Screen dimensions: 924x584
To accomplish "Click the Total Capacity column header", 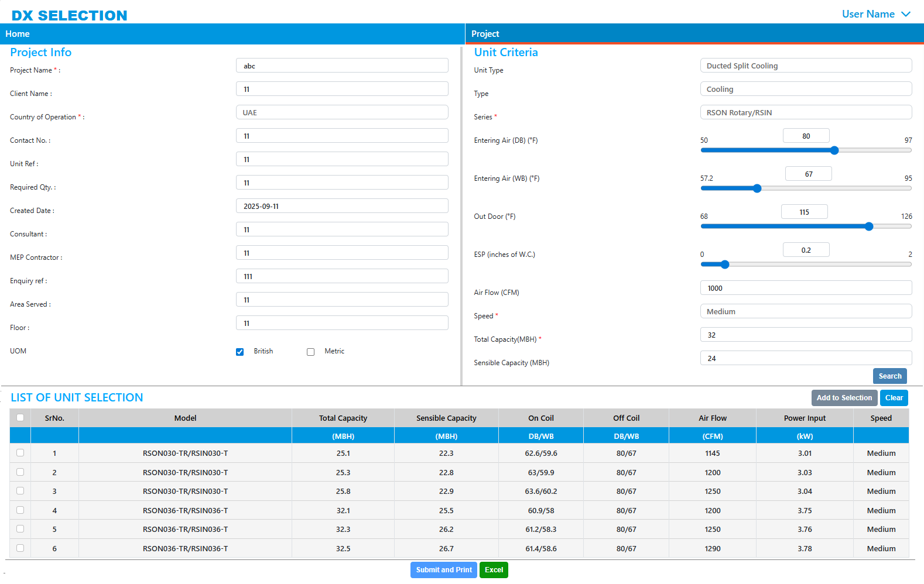I will point(343,418).
